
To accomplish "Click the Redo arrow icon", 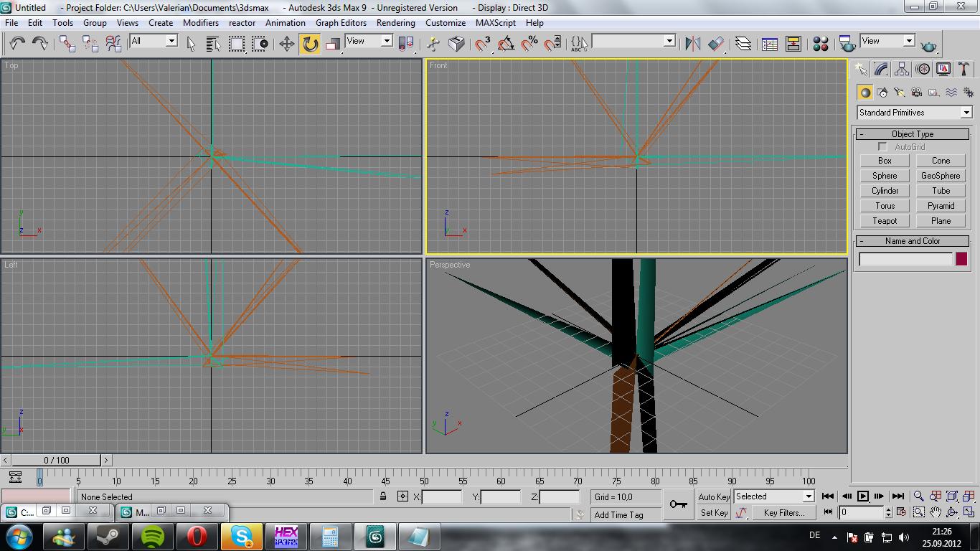I will 40,43.
